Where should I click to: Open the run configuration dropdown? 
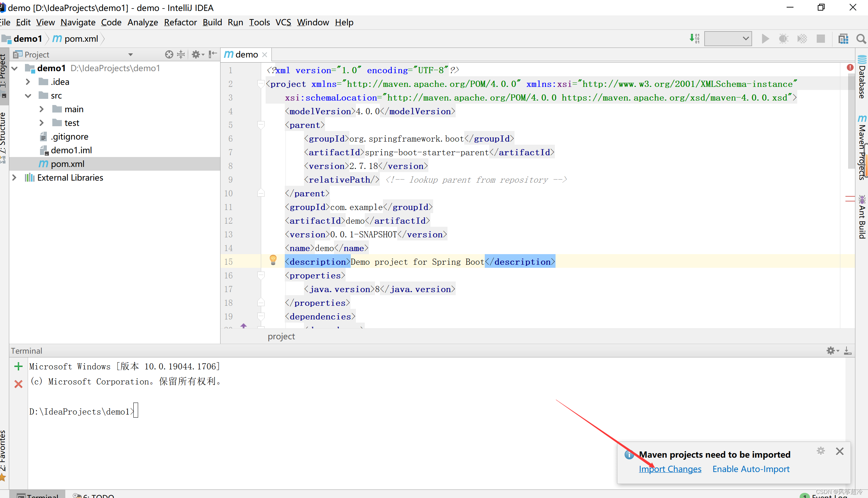click(728, 39)
